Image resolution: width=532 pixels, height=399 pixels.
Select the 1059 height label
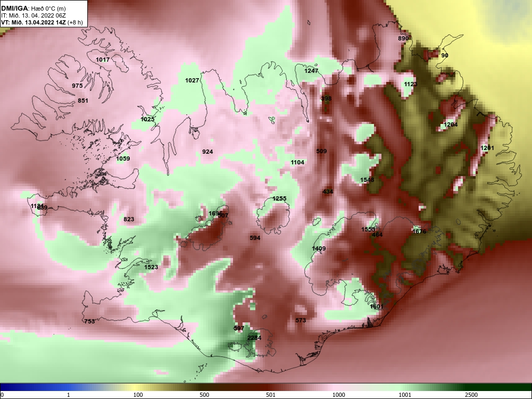click(123, 159)
